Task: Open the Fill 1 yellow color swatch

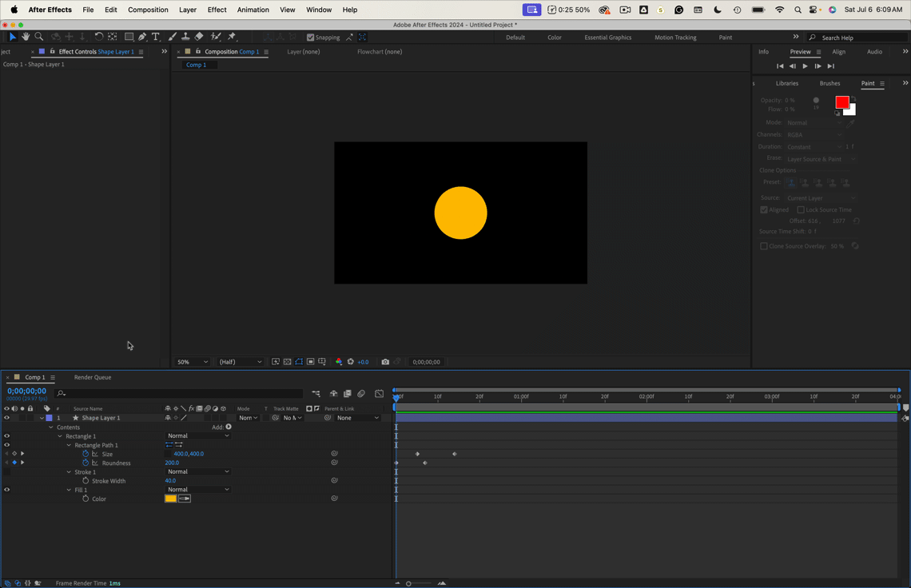Action: (x=170, y=498)
